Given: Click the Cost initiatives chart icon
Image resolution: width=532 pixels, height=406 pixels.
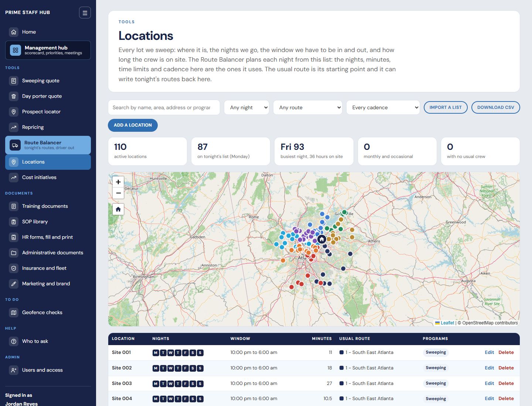Looking at the screenshot, I should (x=14, y=178).
